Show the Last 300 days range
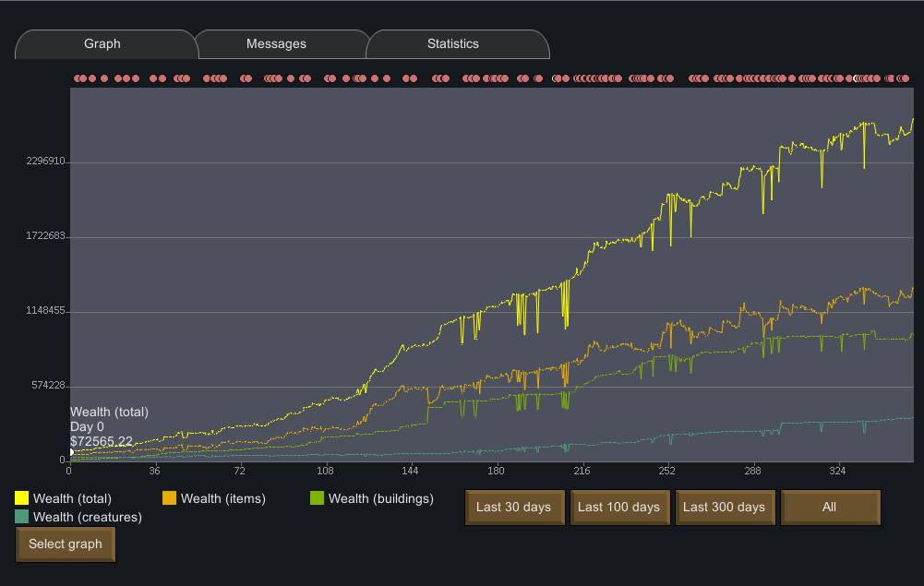The image size is (924, 586). 725,507
